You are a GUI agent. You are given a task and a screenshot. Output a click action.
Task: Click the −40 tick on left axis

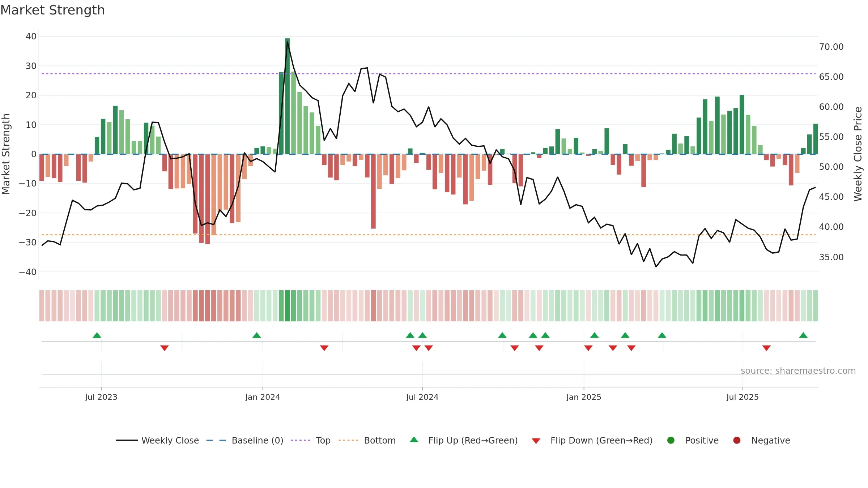(28, 272)
